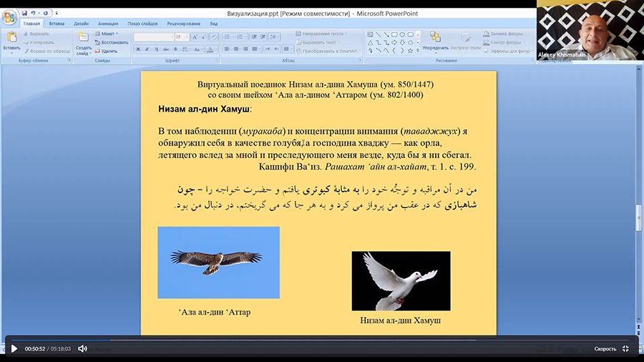
Task: Decrease font size with the shrink-font icon
Action: tap(203, 37)
